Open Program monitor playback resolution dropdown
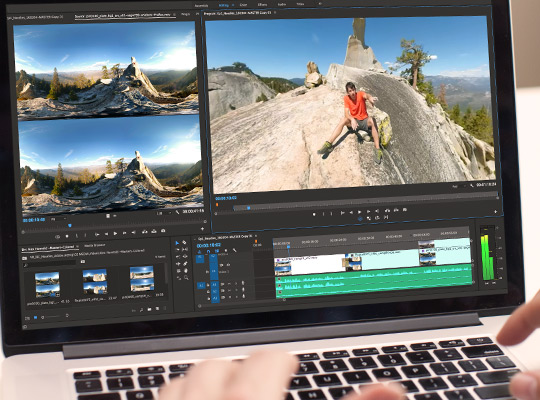The width and height of the screenshot is (540, 400). 459,186
